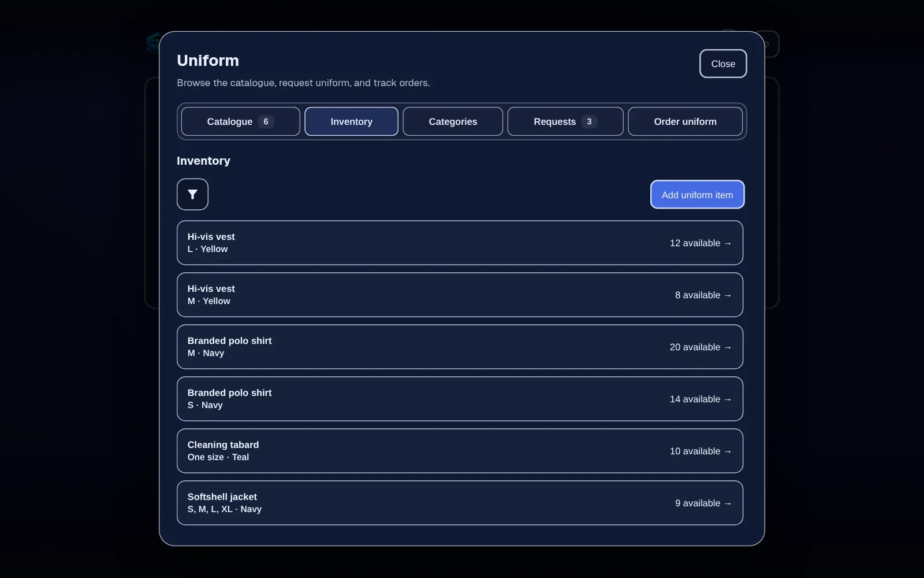Viewport: 924px width, 578px height.
Task: Click the 'L · Yellow' size text
Action: click(x=207, y=249)
